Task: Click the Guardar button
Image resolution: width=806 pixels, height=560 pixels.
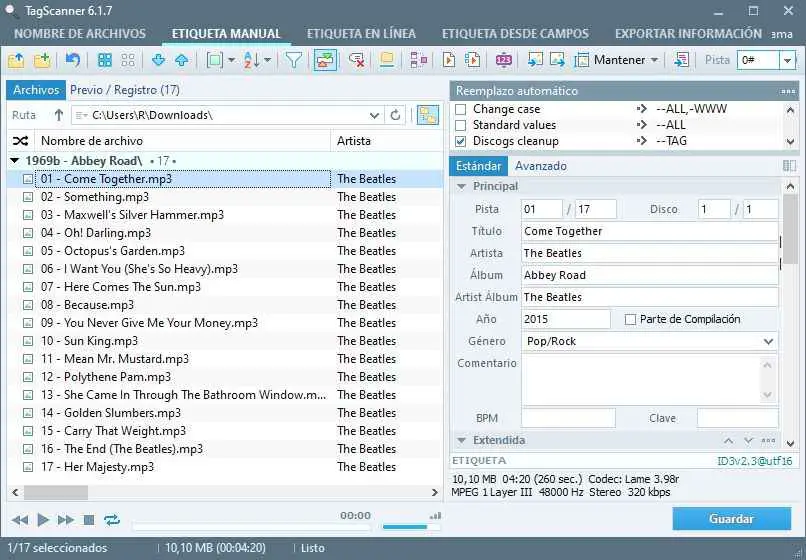Action: point(731,519)
